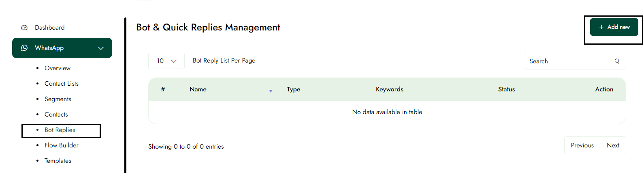This screenshot has height=173, width=644.
Task: Click the Name column sort arrow
Action: pos(271,91)
